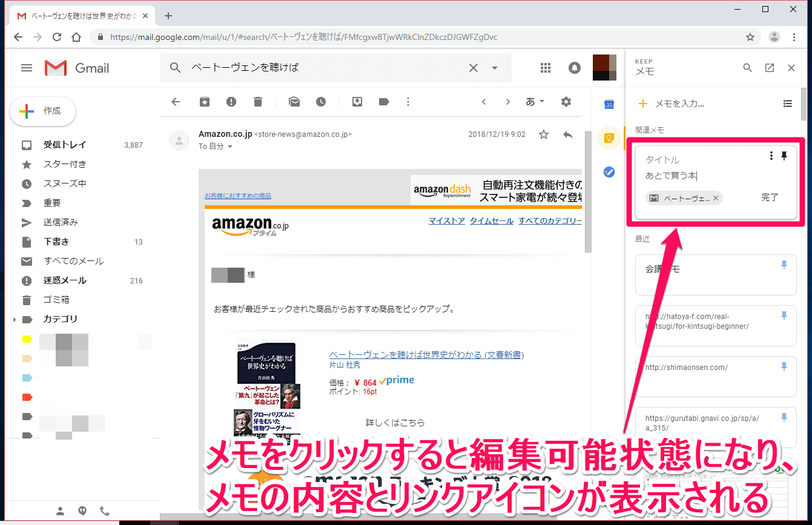Unpin the hatoya-f.com note
The height and width of the screenshot is (525, 812).
coord(784,315)
